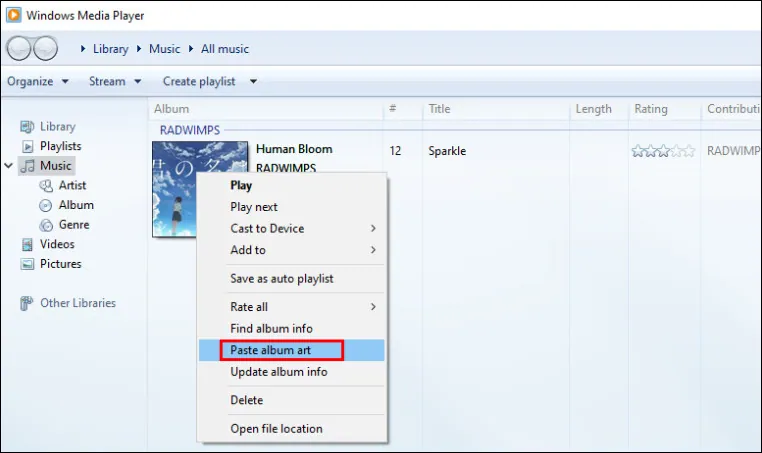
Task: Click the Pictures icon in sidebar
Action: [28, 264]
